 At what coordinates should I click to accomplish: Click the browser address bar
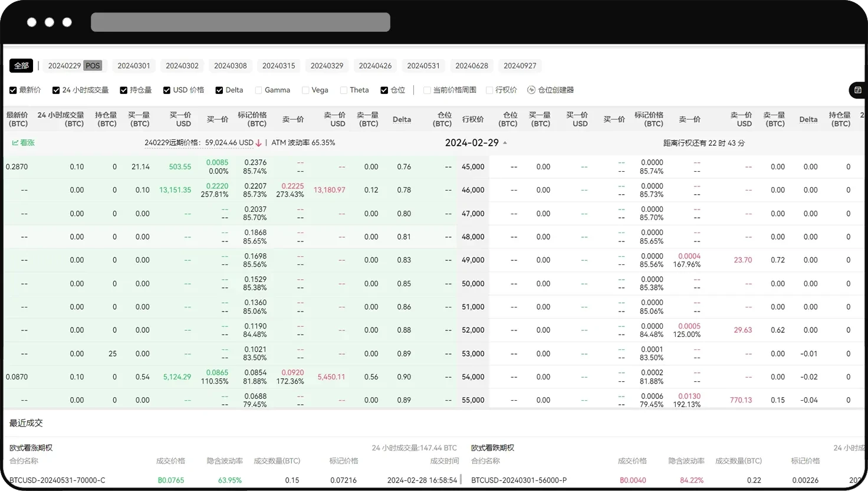pyautogui.click(x=241, y=22)
